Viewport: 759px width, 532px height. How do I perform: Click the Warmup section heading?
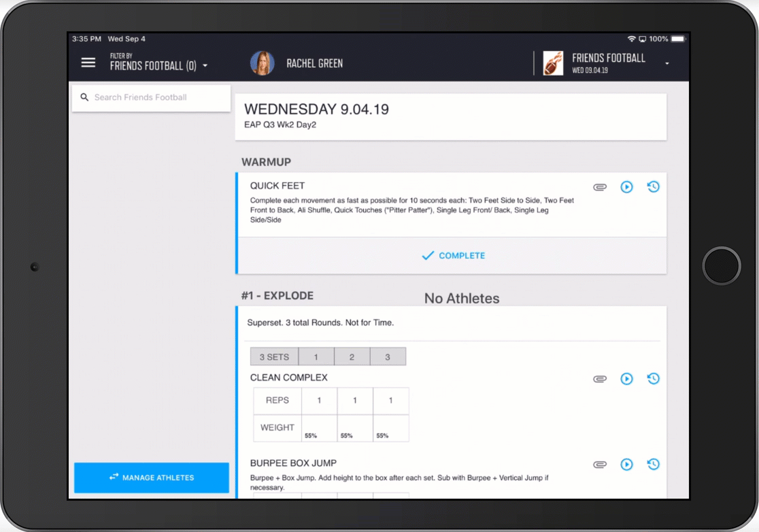pos(266,162)
